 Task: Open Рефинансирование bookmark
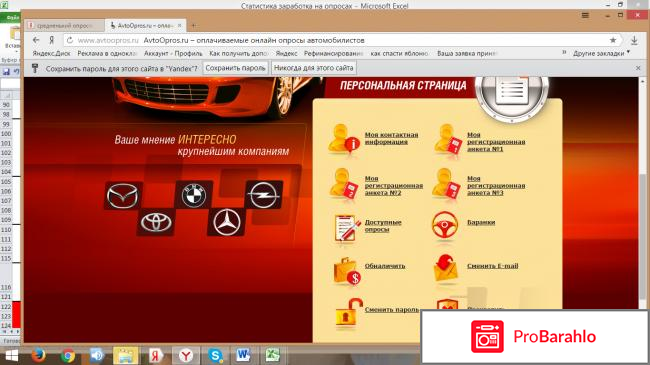pyautogui.click(x=333, y=54)
